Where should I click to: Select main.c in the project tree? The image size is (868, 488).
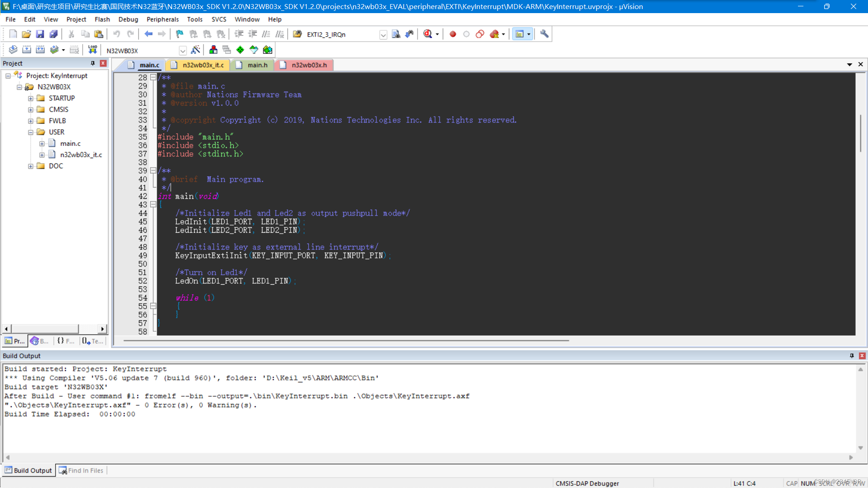tap(70, 143)
